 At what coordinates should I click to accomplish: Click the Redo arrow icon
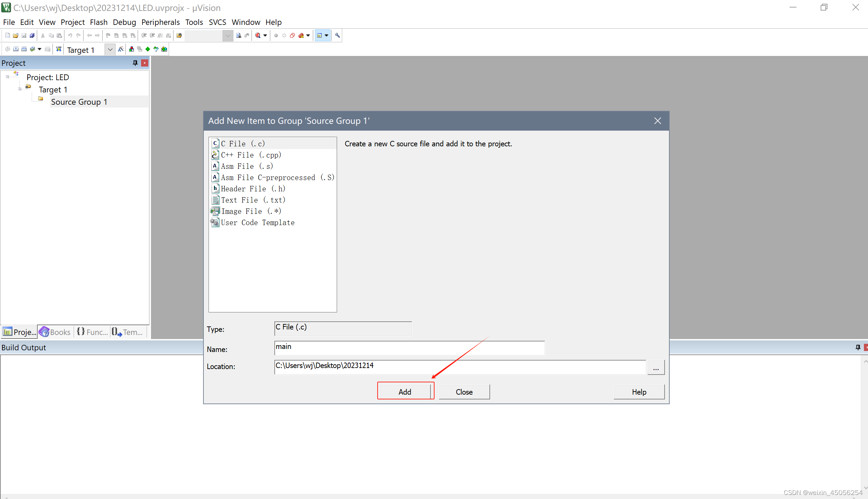point(78,35)
